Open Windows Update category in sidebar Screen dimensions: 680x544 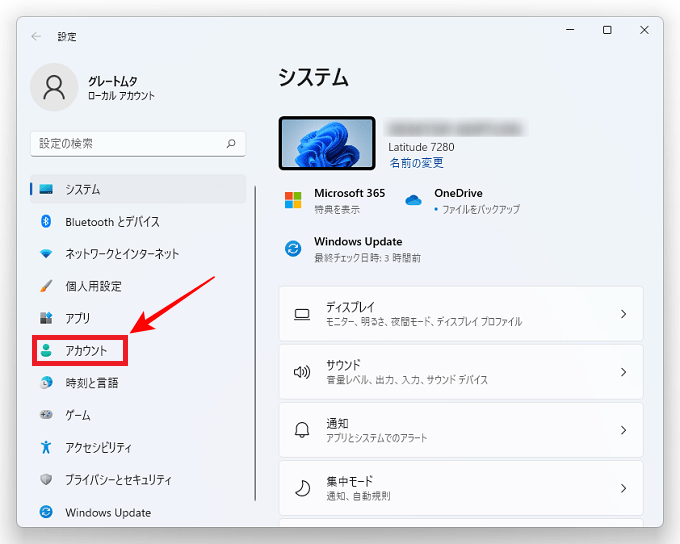click(138, 512)
